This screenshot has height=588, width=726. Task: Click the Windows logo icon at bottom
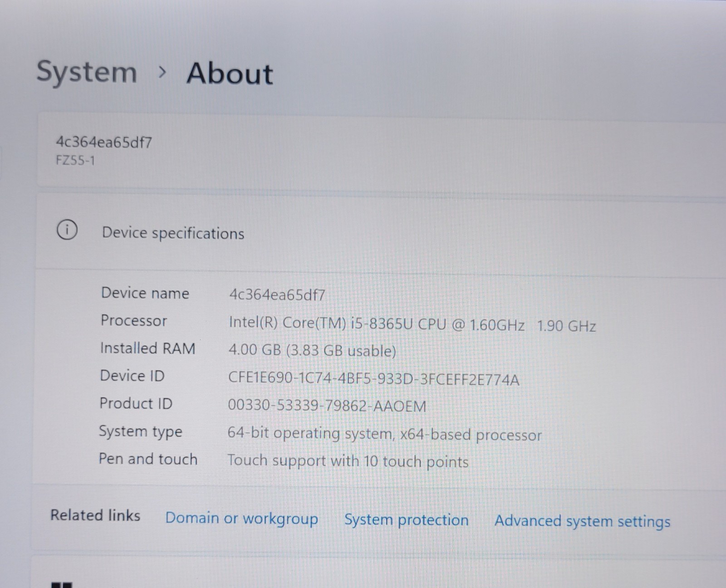(62, 585)
